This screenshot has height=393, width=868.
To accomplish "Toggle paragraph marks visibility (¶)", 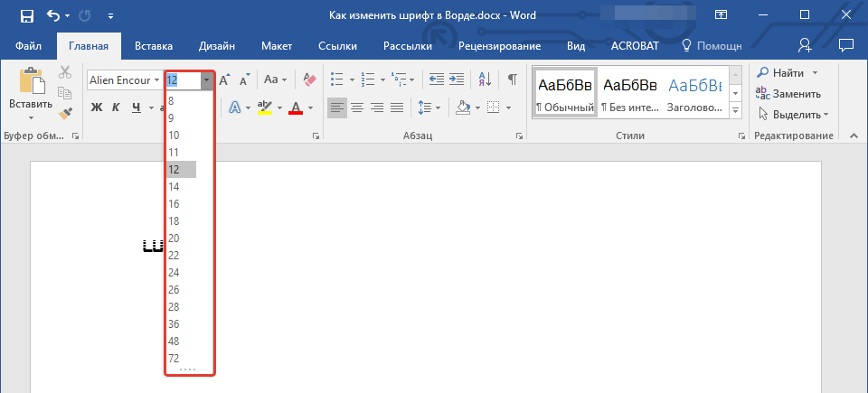I will point(513,80).
